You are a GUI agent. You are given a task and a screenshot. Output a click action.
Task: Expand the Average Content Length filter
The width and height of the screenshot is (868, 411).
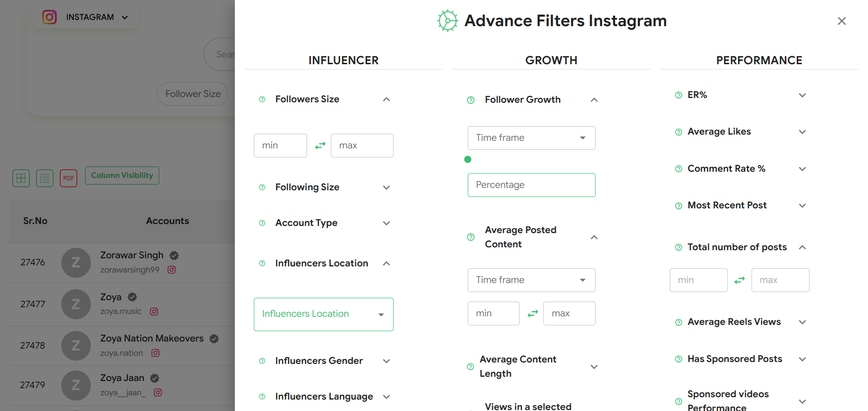tap(594, 367)
